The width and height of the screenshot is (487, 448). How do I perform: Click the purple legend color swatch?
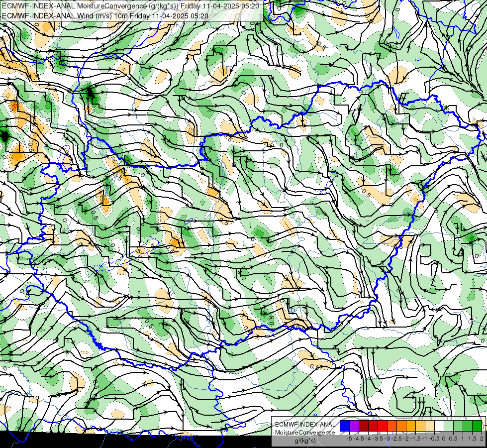pyautogui.click(x=354, y=426)
